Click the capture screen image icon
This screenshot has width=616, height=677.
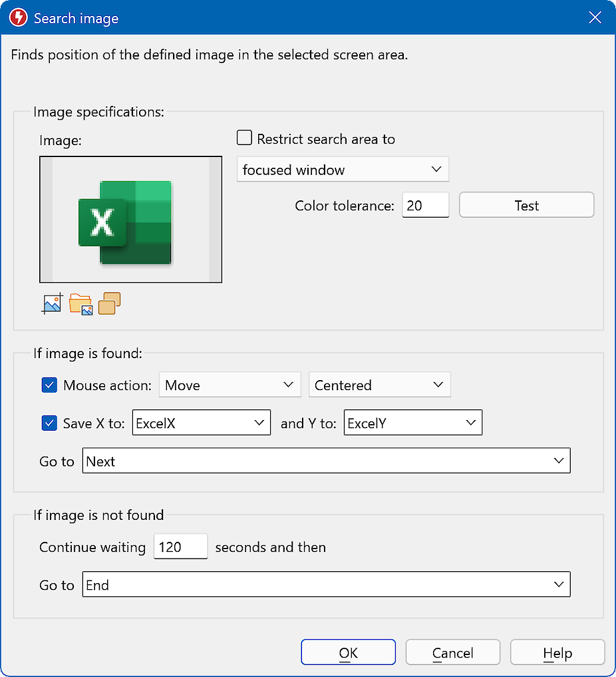(51, 304)
